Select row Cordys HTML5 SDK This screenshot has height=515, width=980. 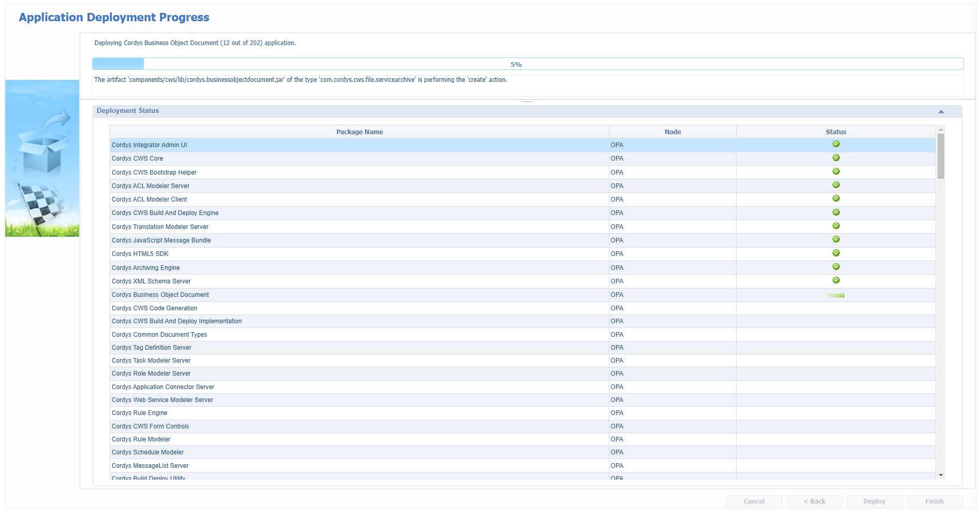pyautogui.click(x=523, y=254)
